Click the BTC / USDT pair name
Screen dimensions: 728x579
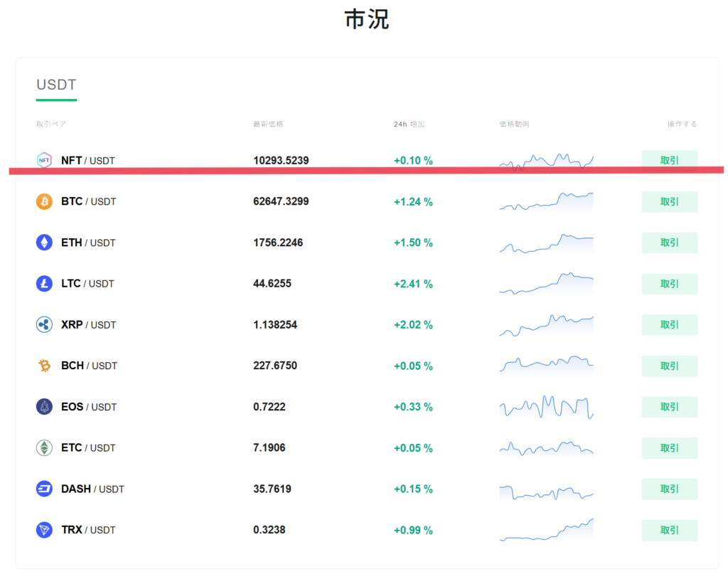pos(89,202)
